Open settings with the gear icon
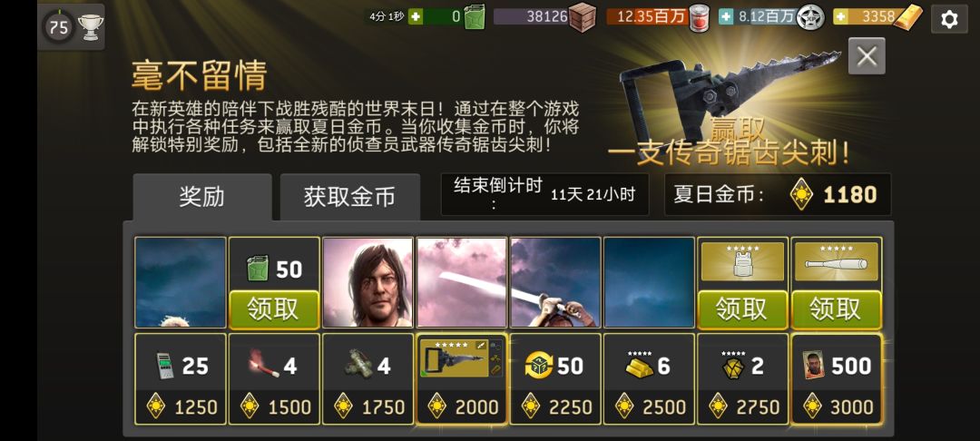 tap(949, 19)
